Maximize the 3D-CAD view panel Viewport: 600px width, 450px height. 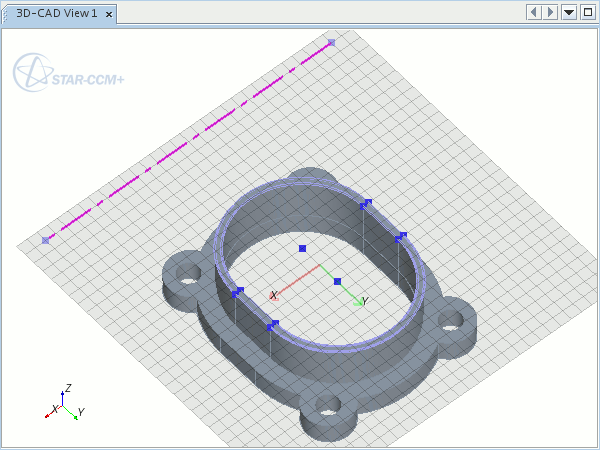point(587,12)
